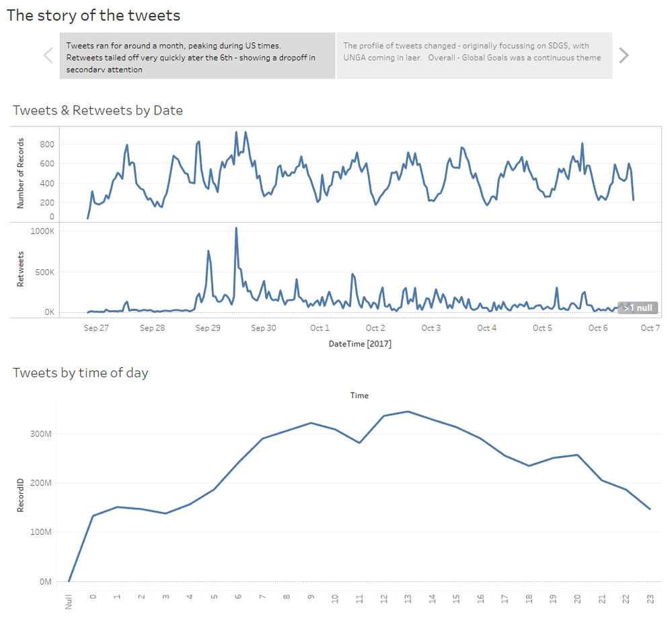This screenshot has width=672, height=635.
Task: Select the 'Number of Records' axis label
Action: click(20, 174)
